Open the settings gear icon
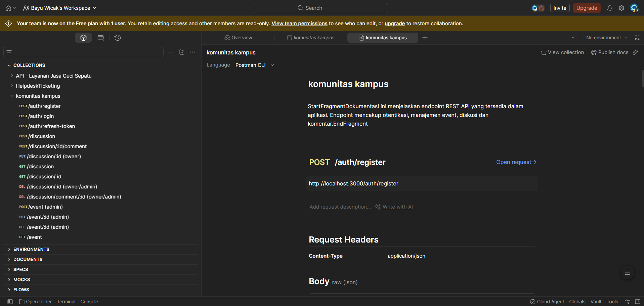The image size is (644, 306). pyautogui.click(x=621, y=8)
